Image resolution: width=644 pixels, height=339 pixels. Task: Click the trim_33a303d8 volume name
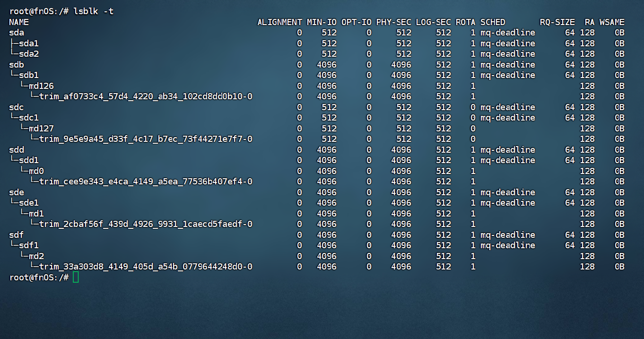pyautogui.click(x=146, y=267)
